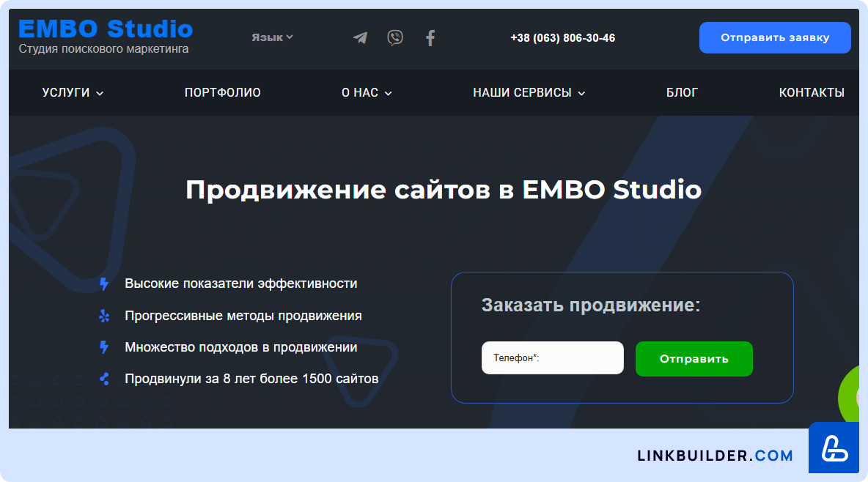868x482 pixels.
Task: Go to the ПОРТФОЛИО page
Action: click(x=223, y=93)
